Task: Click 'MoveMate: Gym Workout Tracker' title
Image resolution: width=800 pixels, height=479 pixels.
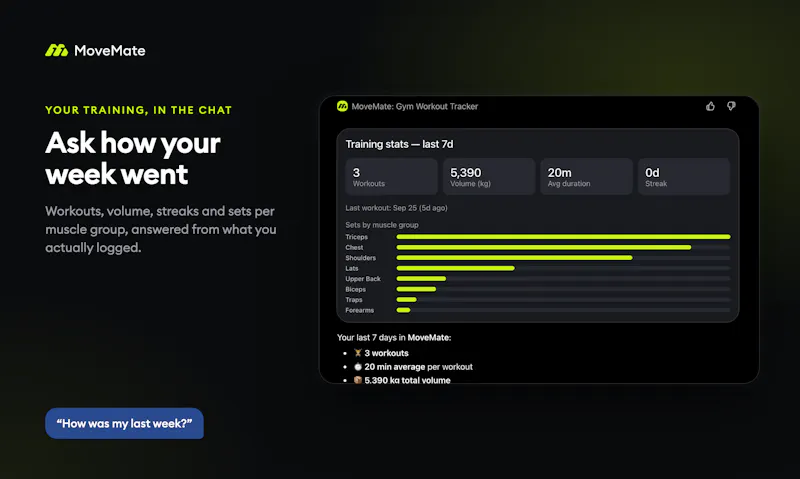Action: [x=415, y=107]
